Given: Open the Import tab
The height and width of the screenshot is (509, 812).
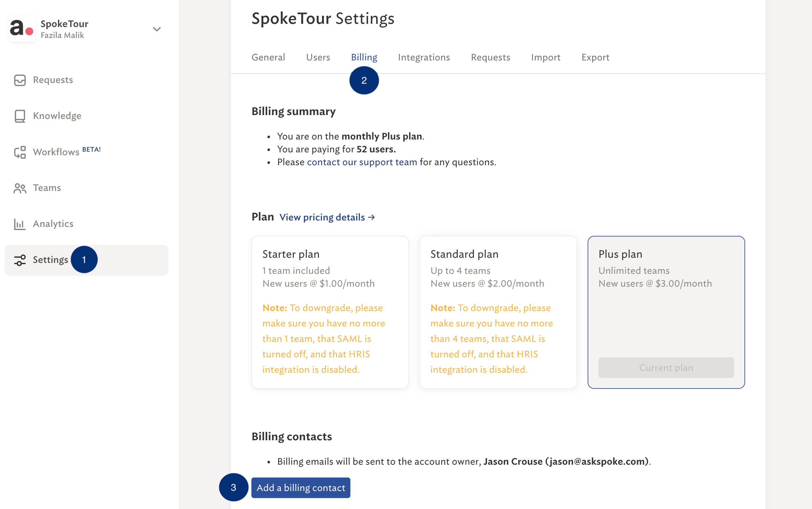Looking at the screenshot, I should (546, 57).
